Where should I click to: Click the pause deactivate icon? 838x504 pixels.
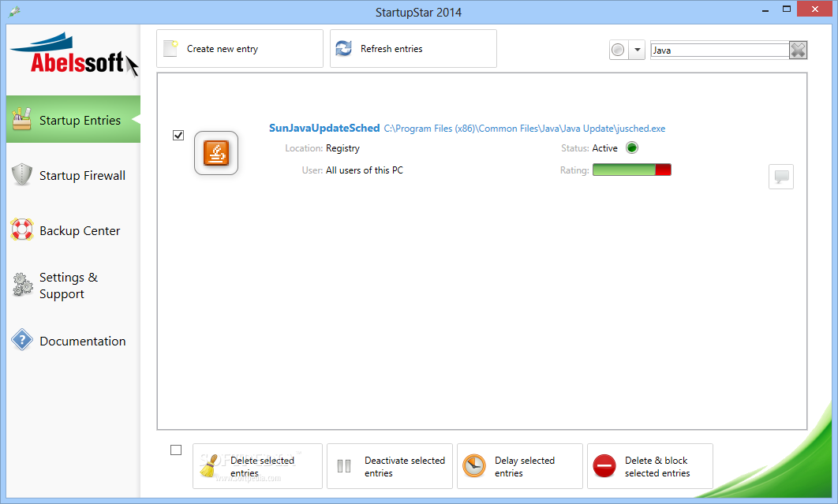(344, 466)
